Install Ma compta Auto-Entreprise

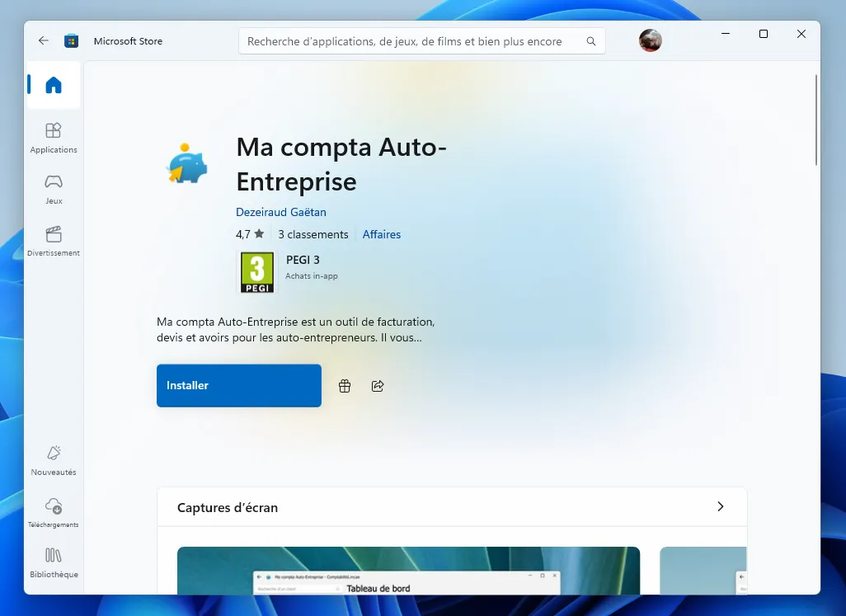point(238,385)
